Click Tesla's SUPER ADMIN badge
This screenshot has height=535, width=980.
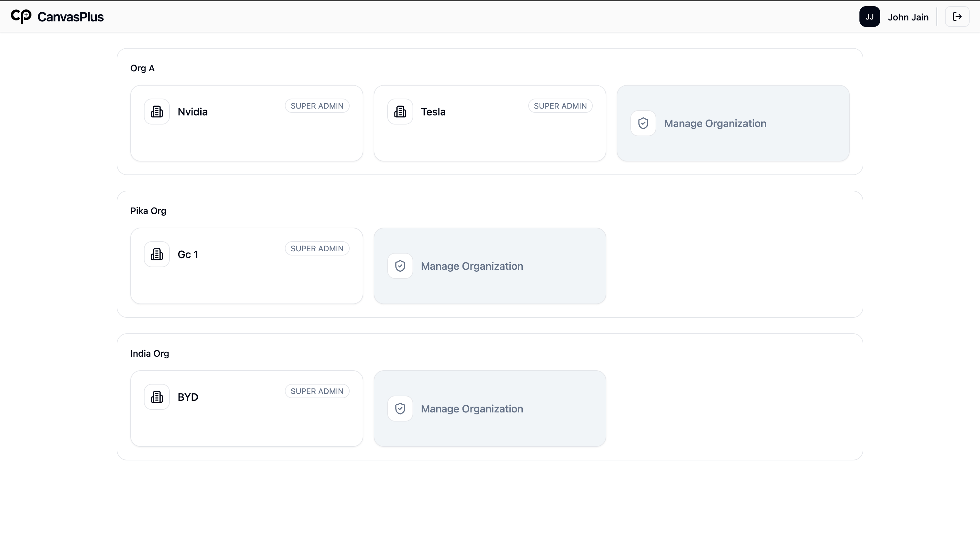click(560, 106)
